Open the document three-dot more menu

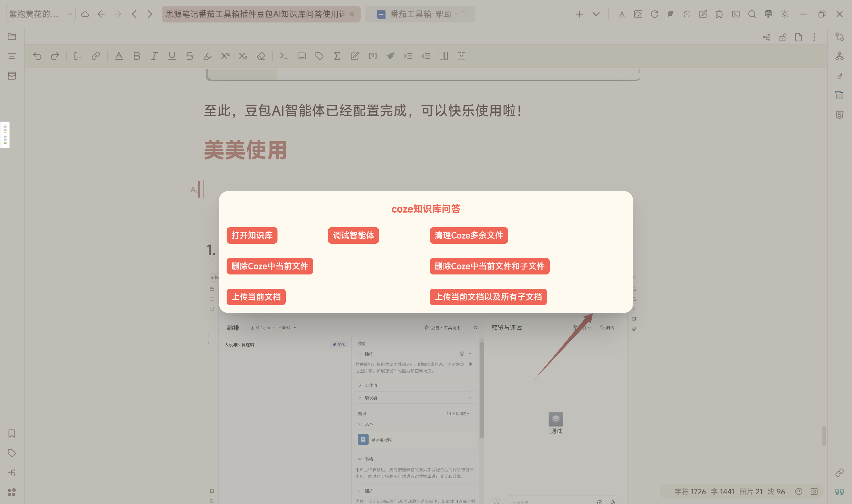(x=814, y=37)
